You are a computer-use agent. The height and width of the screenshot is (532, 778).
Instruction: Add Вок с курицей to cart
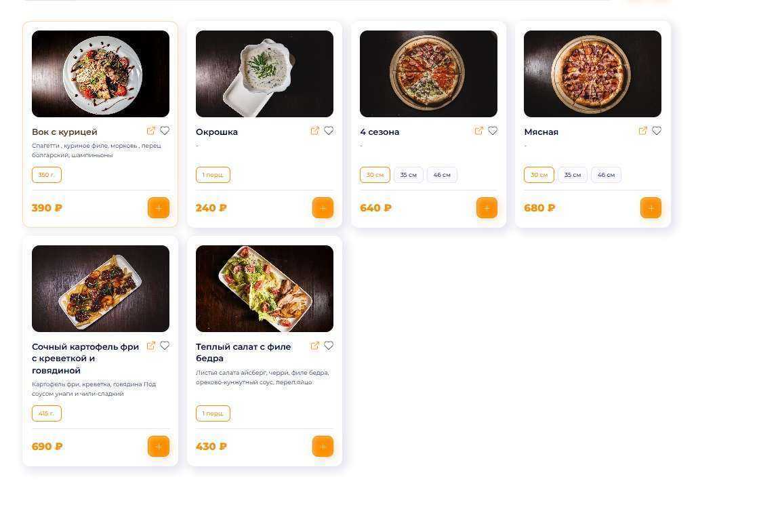point(159,208)
